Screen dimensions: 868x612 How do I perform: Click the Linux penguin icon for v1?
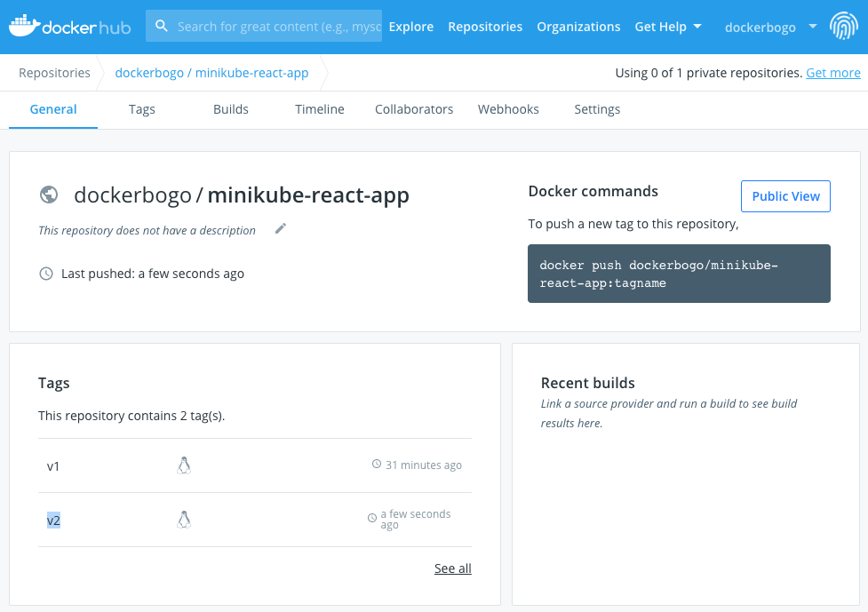[184, 465]
